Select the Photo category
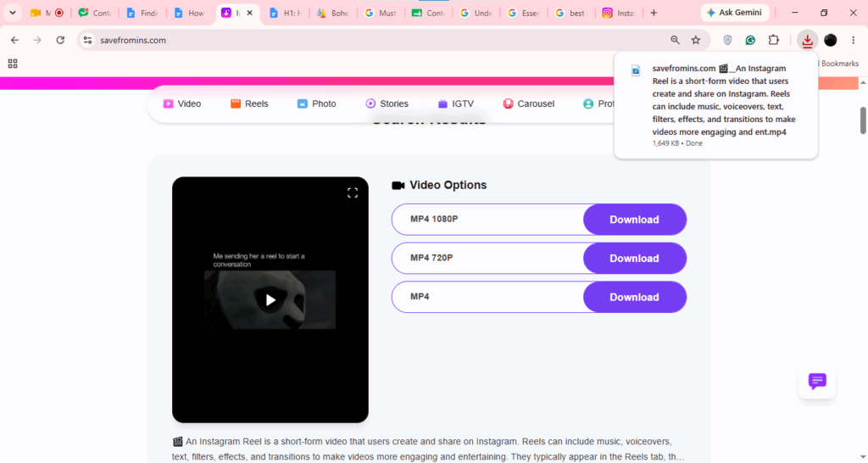The height and width of the screenshot is (463, 868). 317,103
